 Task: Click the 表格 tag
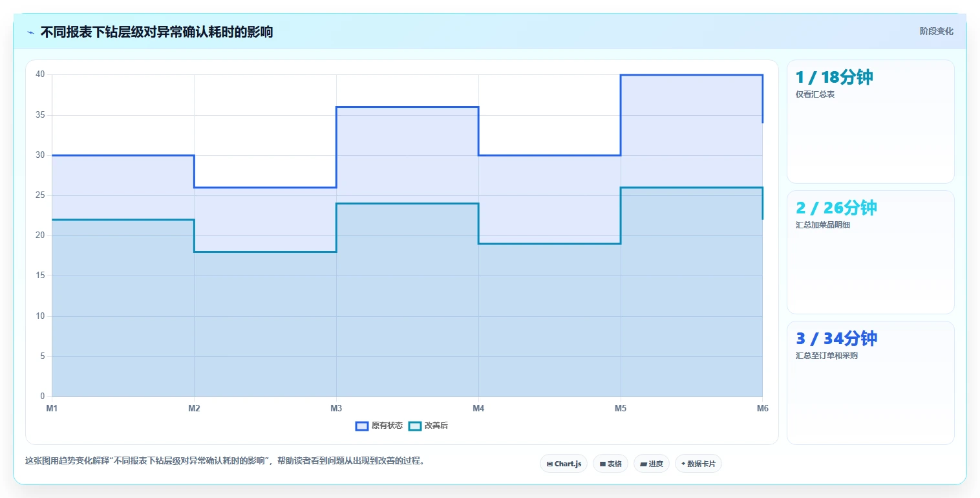610,464
